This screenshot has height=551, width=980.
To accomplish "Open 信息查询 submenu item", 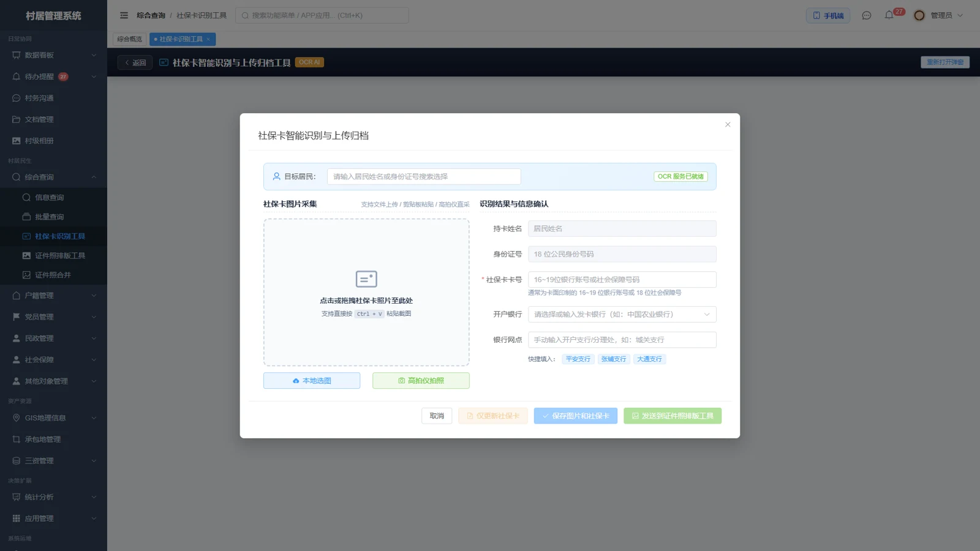I will (x=53, y=198).
